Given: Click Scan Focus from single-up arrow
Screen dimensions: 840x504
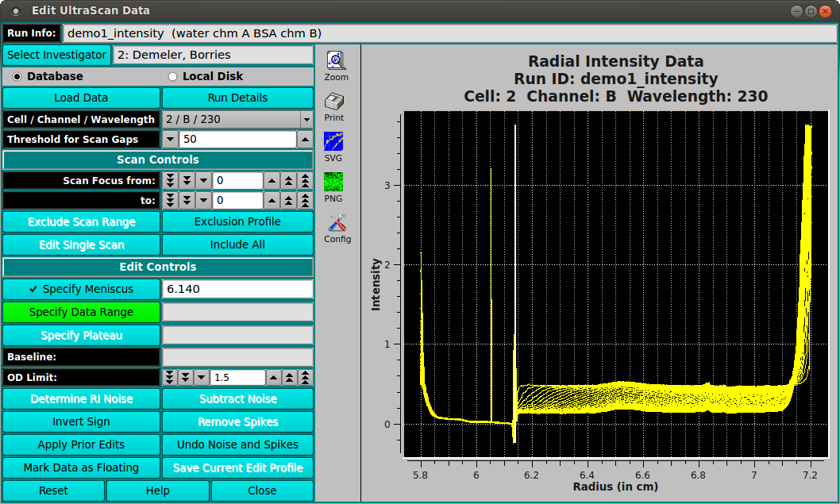Looking at the screenshot, I should click(272, 180).
